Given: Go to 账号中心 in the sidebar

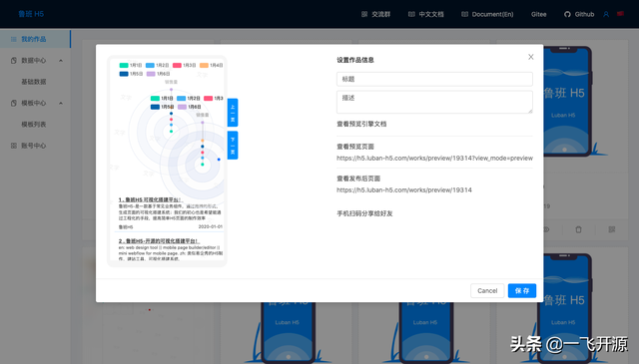Looking at the screenshot, I should (x=33, y=146).
